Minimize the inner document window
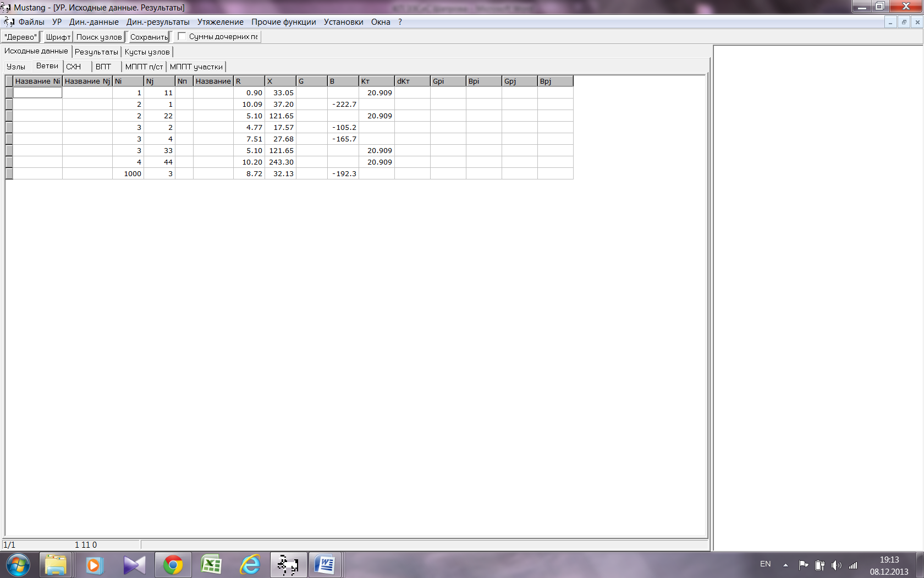The image size is (924, 578). pos(890,22)
